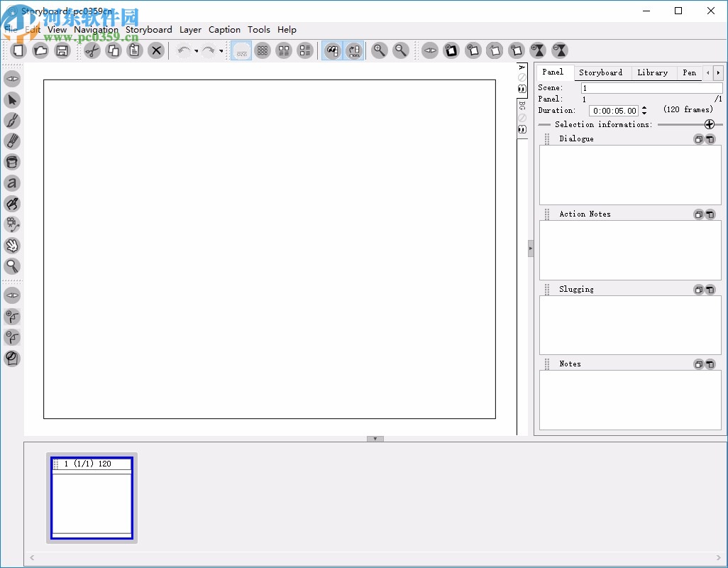Open the Undo history dropdown arrow
Viewport: 728px width, 568px height.
[x=196, y=51]
